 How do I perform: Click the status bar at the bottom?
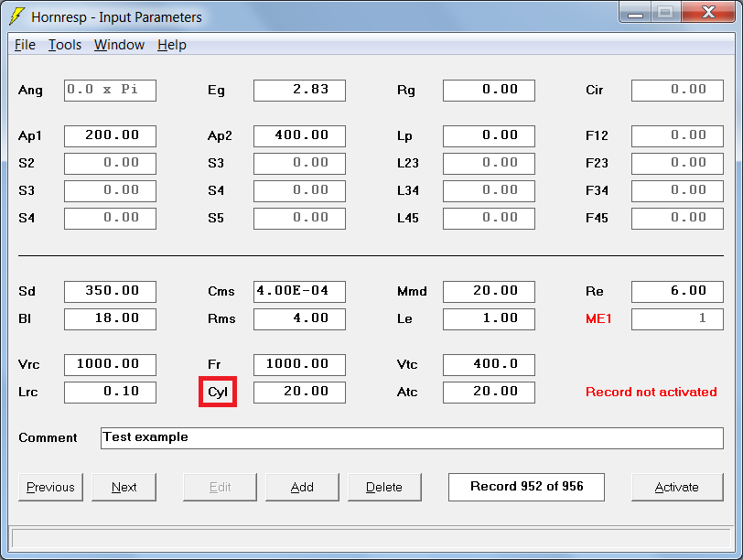[371, 539]
